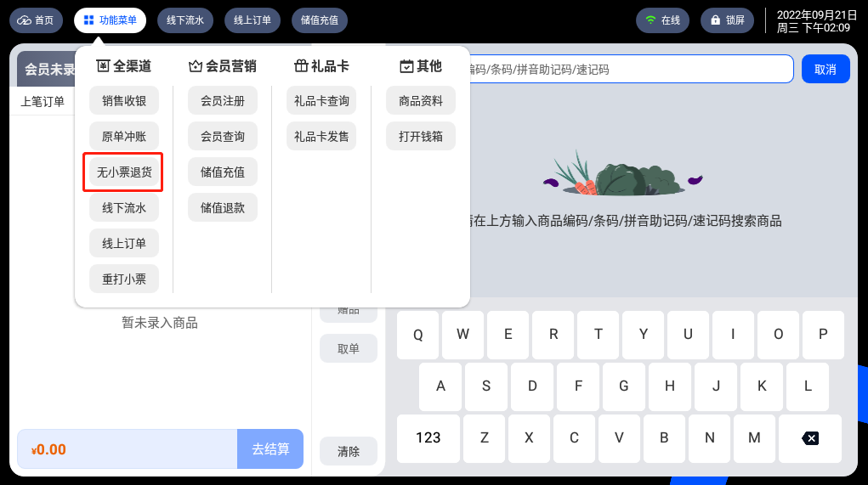The width and height of the screenshot is (868, 485).
Task: Tap the F key on keyboard
Action: 578,386
